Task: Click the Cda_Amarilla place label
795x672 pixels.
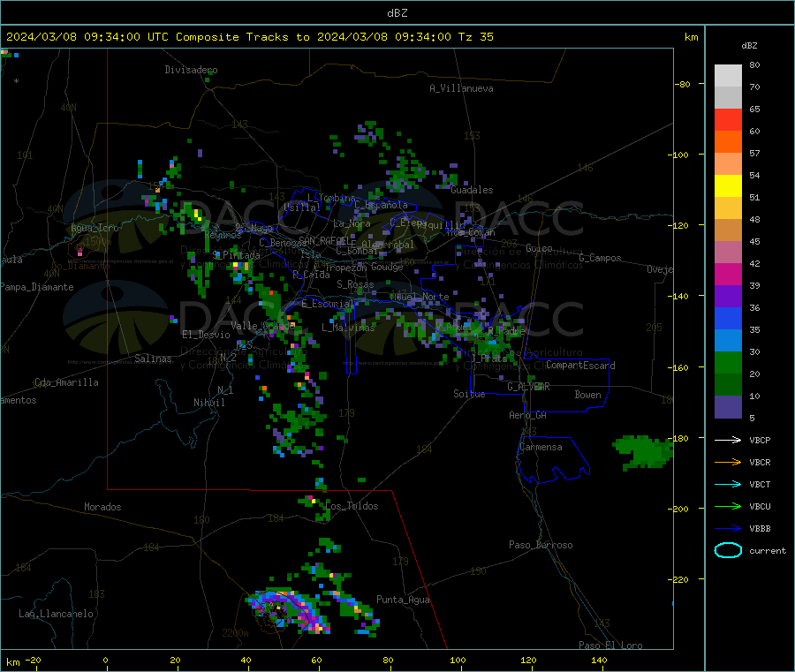Action: pos(66,382)
